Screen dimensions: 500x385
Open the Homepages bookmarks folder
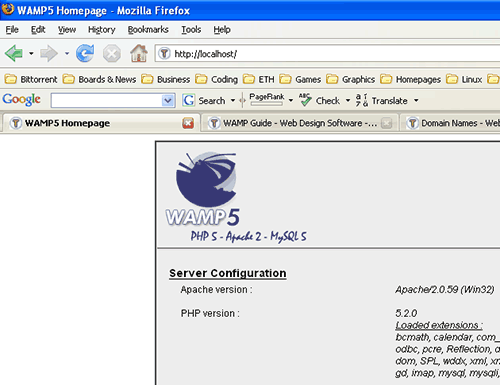click(x=410, y=79)
